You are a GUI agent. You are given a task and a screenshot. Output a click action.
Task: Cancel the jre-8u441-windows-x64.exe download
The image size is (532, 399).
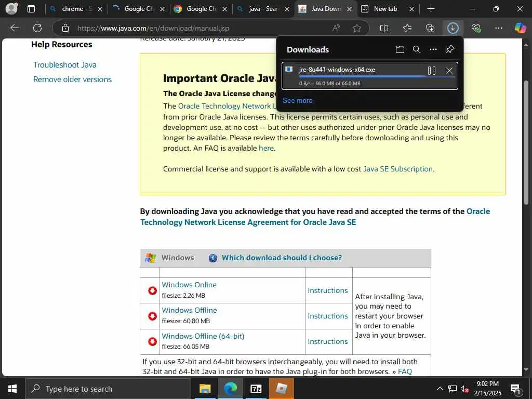point(449,71)
